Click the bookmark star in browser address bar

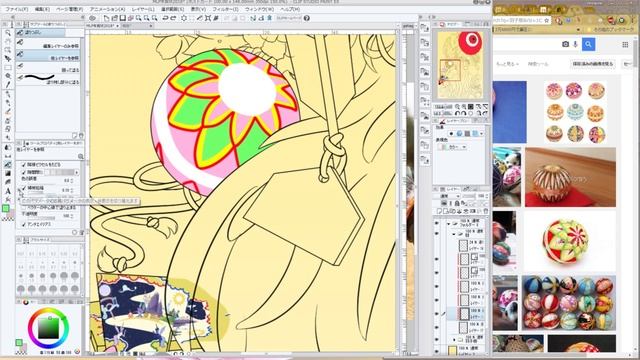[547, 20]
